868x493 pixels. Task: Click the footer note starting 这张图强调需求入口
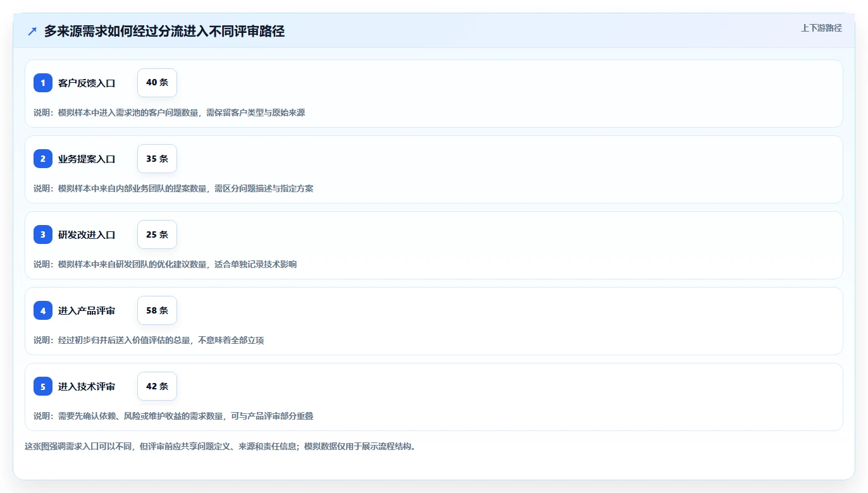click(221, 446)
